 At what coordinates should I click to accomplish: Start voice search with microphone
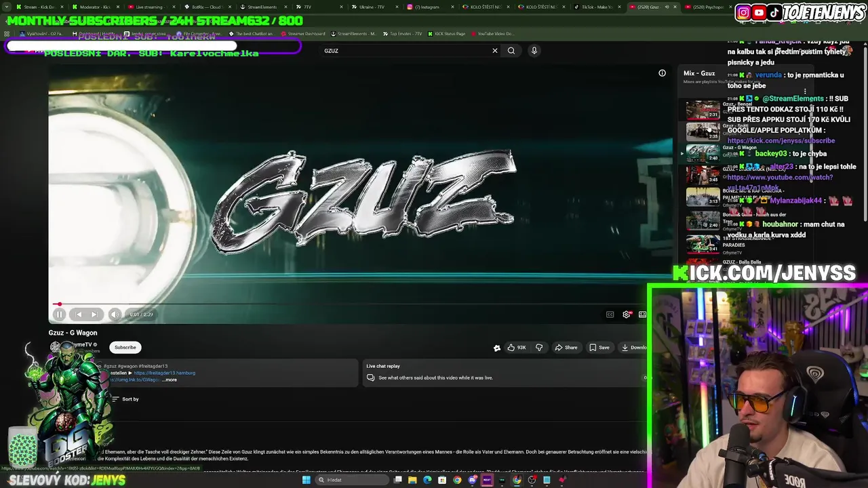534,50
